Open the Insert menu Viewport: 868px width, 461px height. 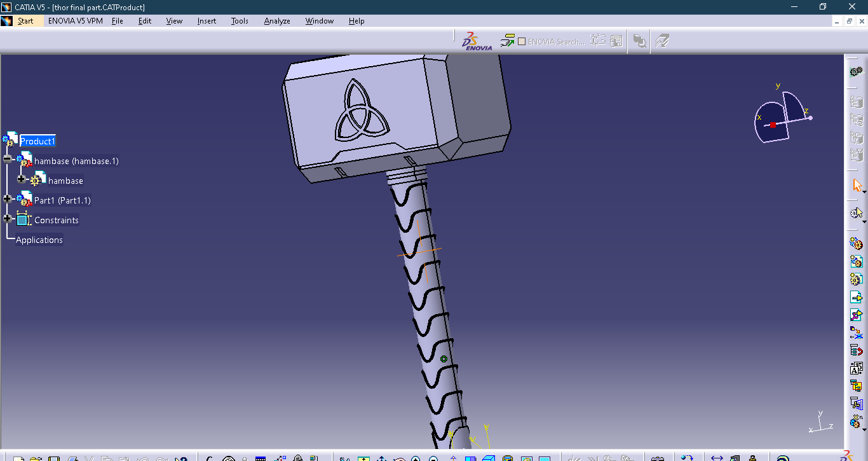pos(207,21)
